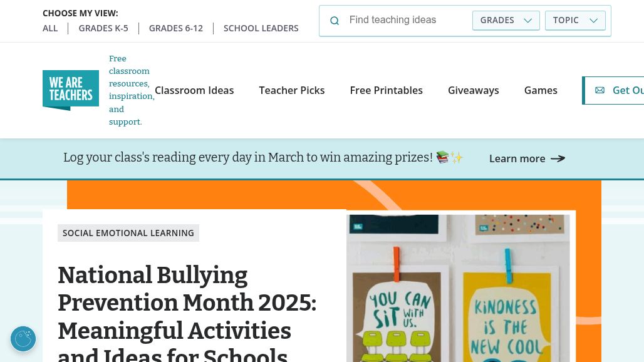Select the All view filter
Screen dimensions: 644x362
coord(50,28)
